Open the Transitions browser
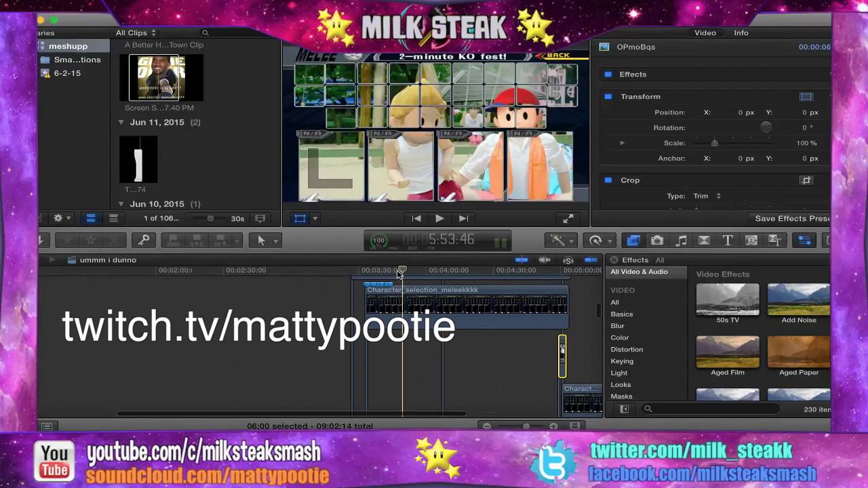Viewport: 868px width, 488px height. [x=704, y=240]
